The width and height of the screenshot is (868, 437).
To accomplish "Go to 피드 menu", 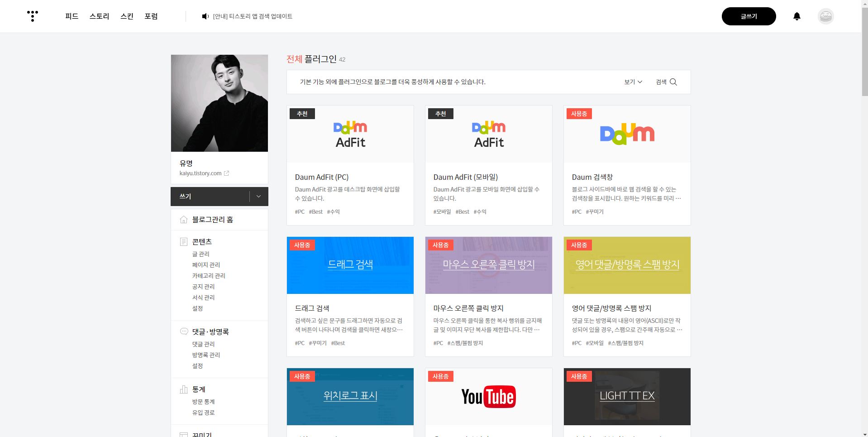I will [72, 16].
